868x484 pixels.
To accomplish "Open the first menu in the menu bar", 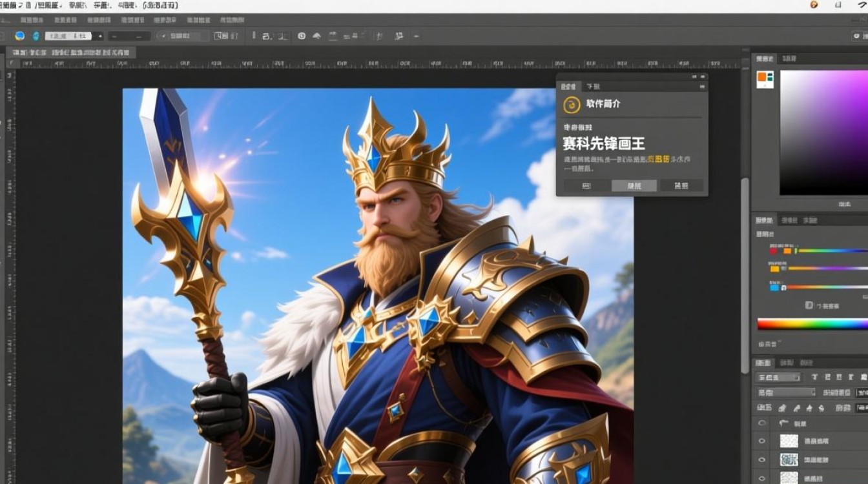I will point(9,5).
